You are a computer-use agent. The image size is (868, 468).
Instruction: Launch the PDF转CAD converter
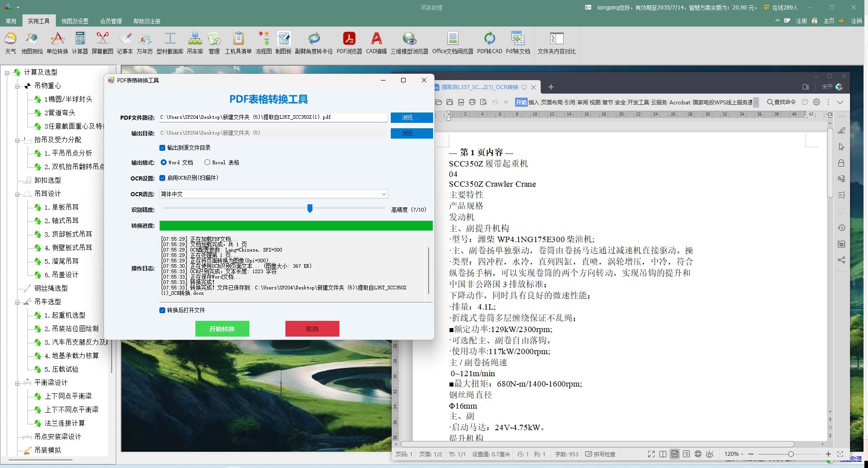coord(489,43)
